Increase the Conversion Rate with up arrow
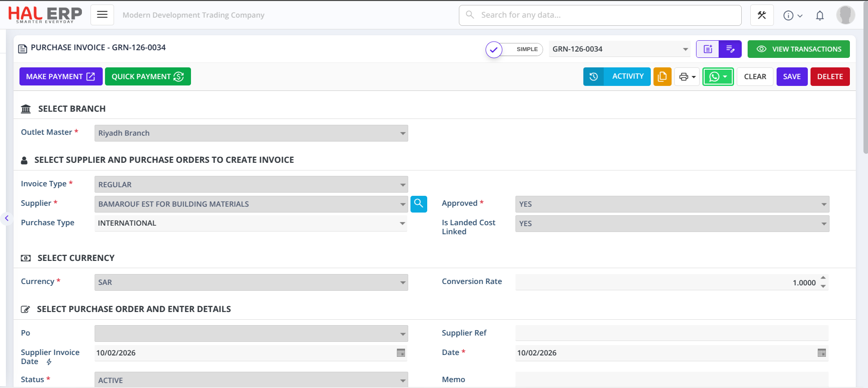The image size is (868, 388). 823,278
